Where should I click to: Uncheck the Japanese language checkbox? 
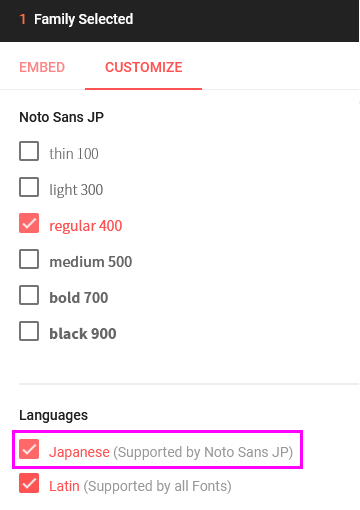click(x=29, y=449)
